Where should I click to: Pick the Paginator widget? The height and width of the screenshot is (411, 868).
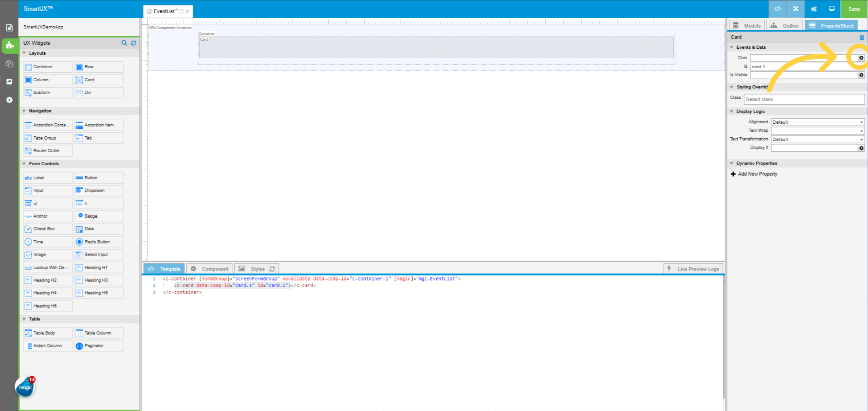click(99, 346)
